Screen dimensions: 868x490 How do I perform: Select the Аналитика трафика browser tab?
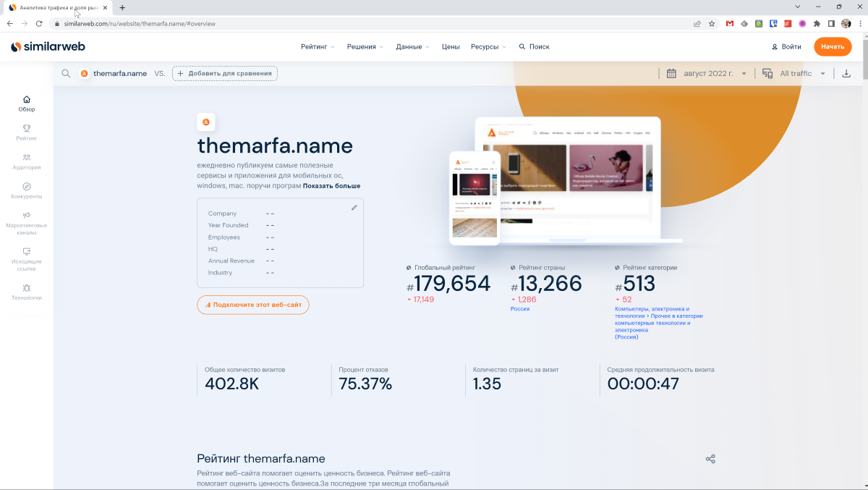click(x=56, y=7)
